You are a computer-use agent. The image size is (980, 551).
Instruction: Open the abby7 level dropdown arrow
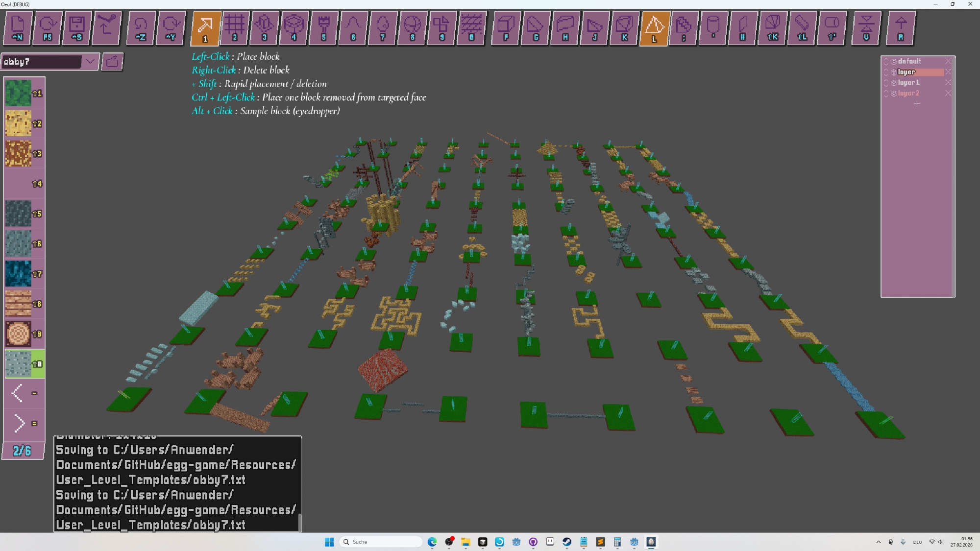(x=90, y=62)
